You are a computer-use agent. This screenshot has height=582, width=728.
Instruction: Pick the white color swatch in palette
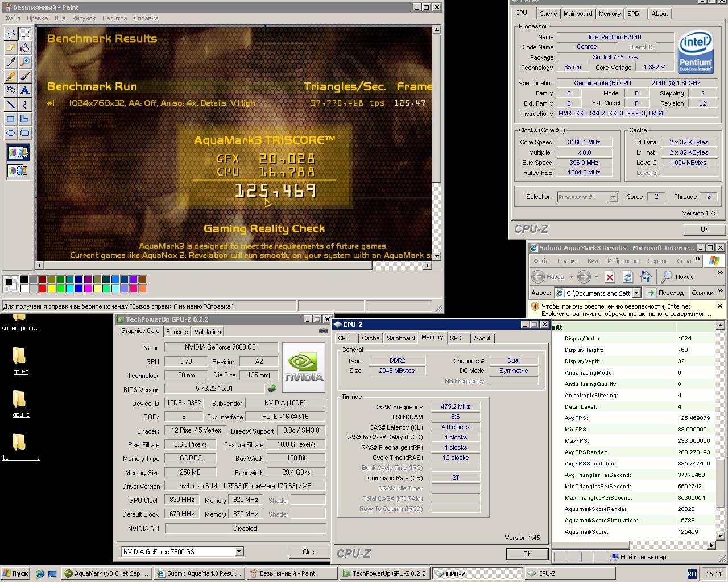click(x=24, y=289)
